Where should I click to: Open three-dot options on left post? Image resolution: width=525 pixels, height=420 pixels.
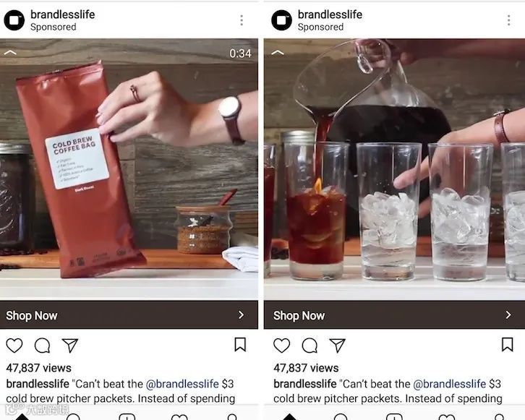click(242, 20)
